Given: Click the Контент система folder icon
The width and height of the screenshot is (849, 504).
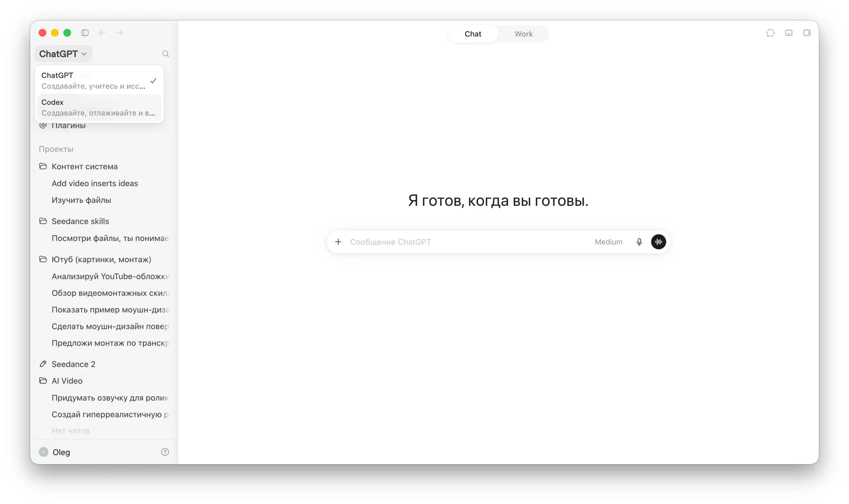Looking at the screenshot, I should point(43,166).
